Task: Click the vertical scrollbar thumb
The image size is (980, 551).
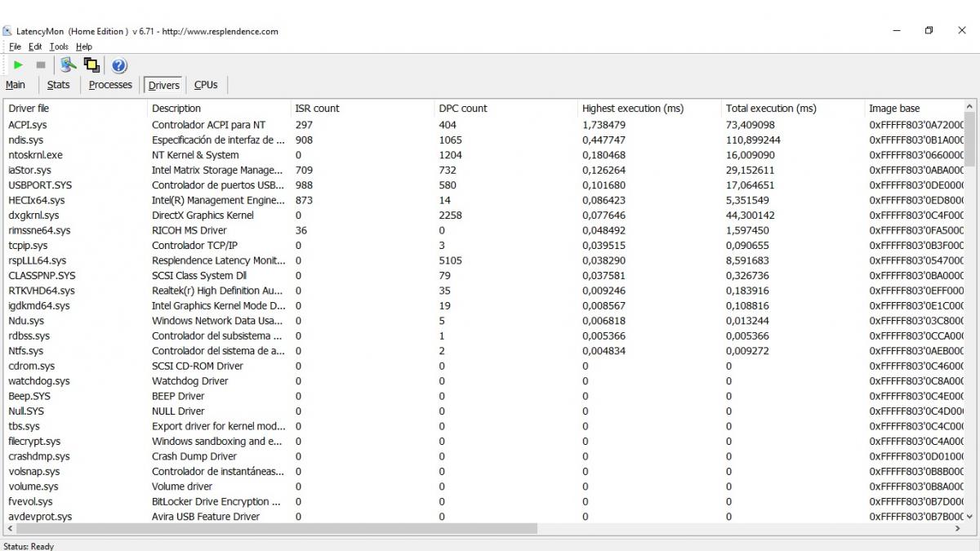Action: [970, 140]
